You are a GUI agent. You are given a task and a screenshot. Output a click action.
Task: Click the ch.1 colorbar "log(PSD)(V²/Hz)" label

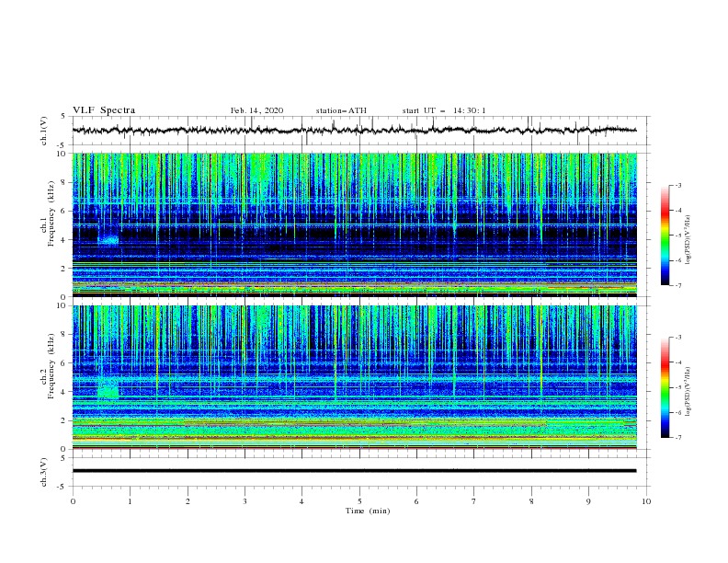pos(688,240)
